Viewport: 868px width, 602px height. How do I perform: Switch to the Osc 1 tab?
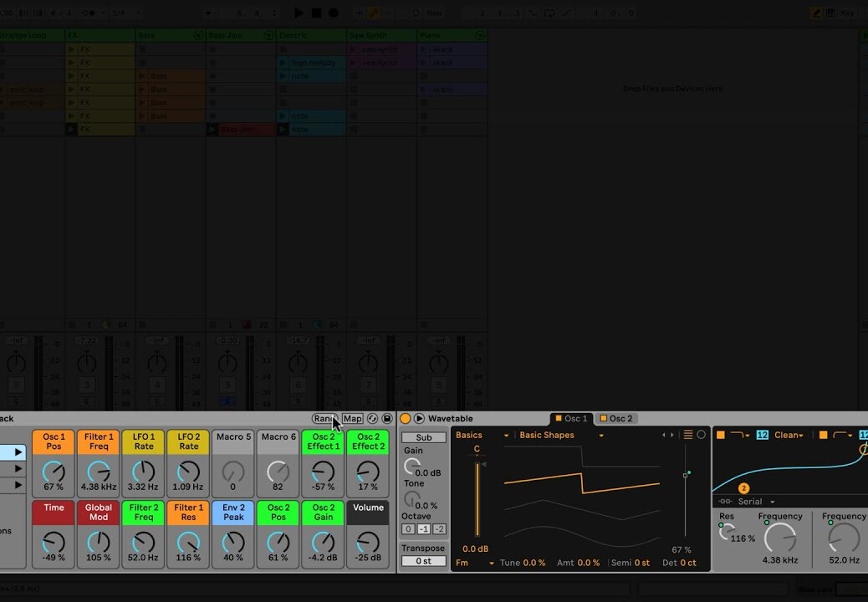(571, 418)
